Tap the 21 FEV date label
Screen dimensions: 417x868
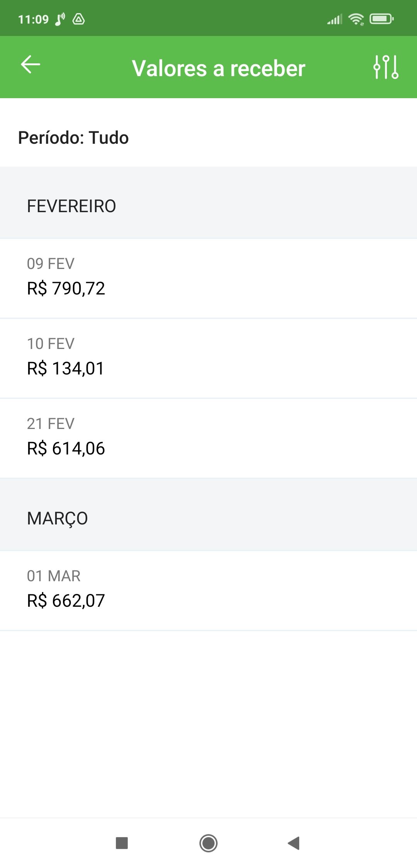(51, 424)
